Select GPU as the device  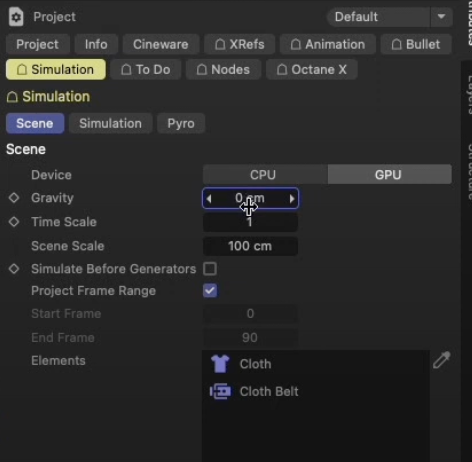(x=390, y=174)
